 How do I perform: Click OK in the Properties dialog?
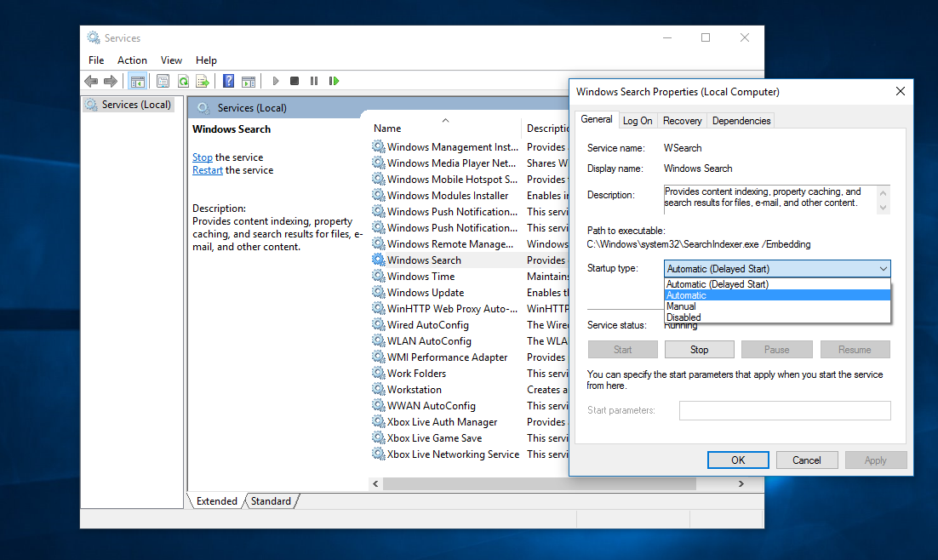[x=738, y=460]
